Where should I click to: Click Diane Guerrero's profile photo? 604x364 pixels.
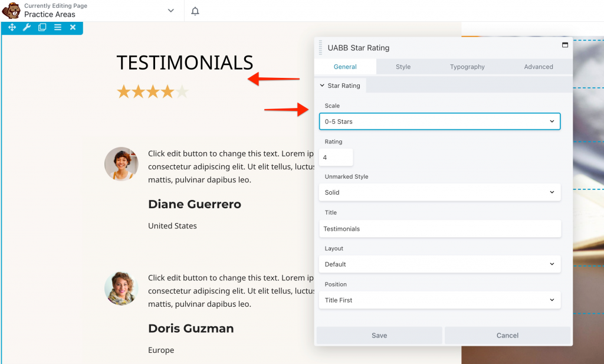(121, 164)
